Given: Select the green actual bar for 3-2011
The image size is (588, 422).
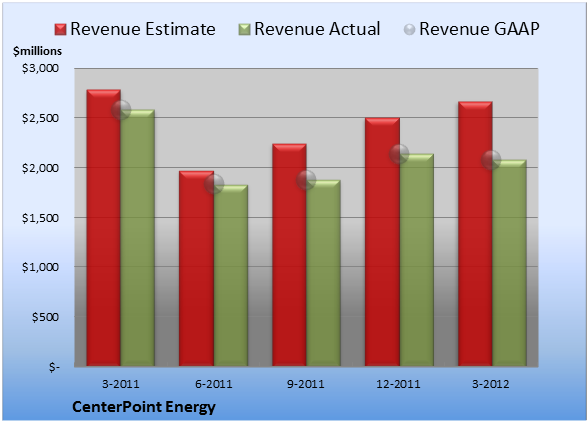Looking at the screenshot, I should 138,238.
